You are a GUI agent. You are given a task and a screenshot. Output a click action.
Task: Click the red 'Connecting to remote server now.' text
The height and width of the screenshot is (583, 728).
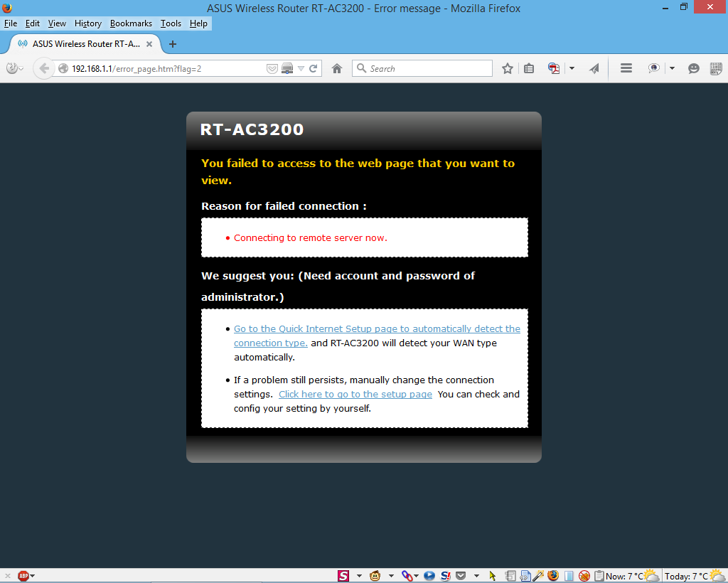(310, 237)
